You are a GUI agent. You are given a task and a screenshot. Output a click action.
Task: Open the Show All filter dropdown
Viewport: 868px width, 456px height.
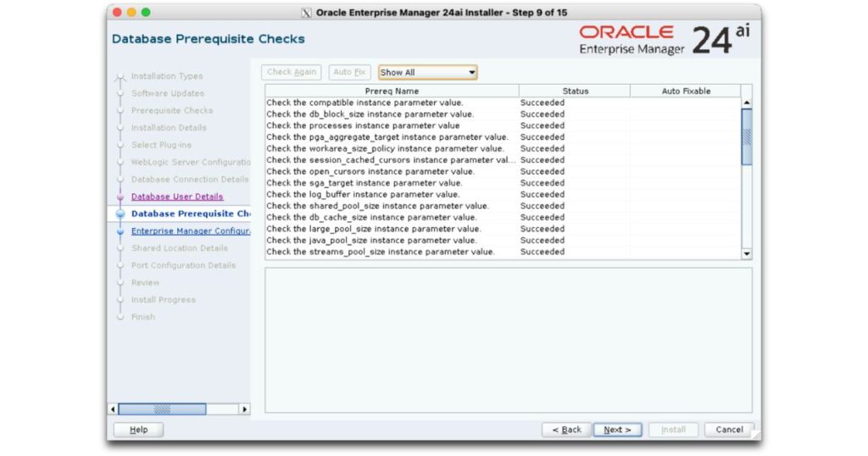point(427,73)
